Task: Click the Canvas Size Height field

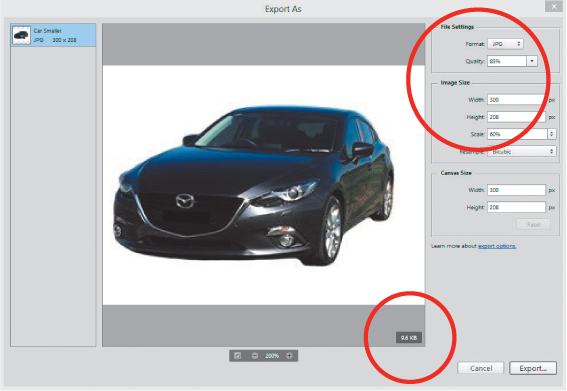Action: (516, 207)
